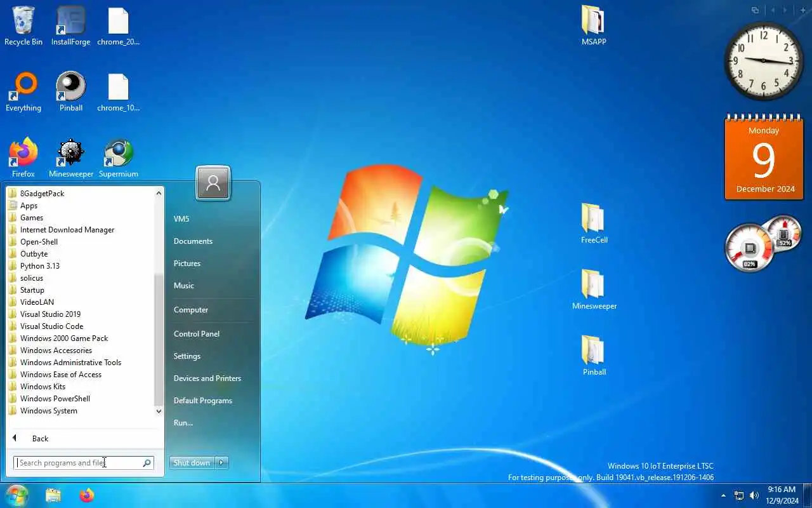
Task: Click the network tray icon
Action: pos(739,495)
